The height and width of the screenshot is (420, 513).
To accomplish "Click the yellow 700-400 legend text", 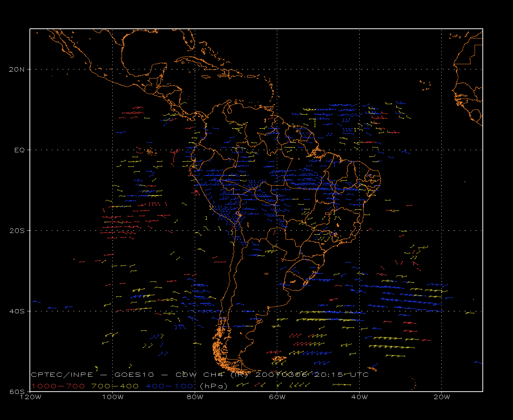I will tap(115, 386).
